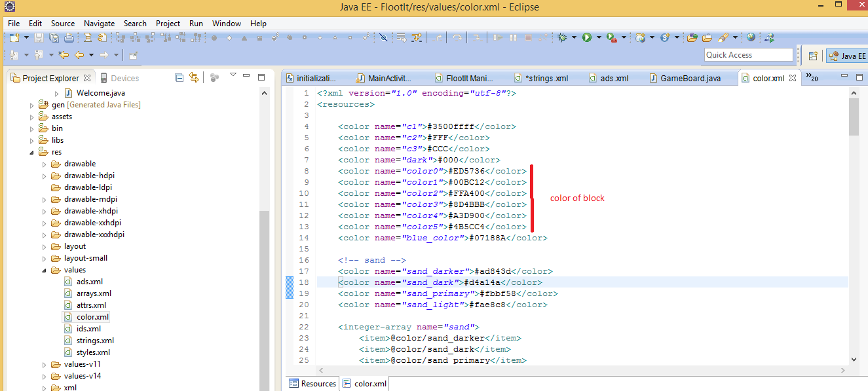The image size is (868, 391).
Task: Click the Quick Access search field
Action: pos(749,55)
